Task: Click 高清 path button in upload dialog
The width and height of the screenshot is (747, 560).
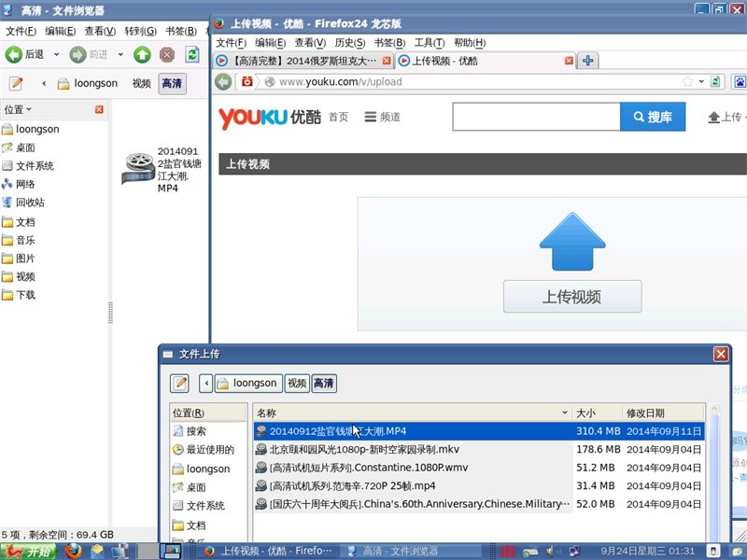Action: click(324, 384)
